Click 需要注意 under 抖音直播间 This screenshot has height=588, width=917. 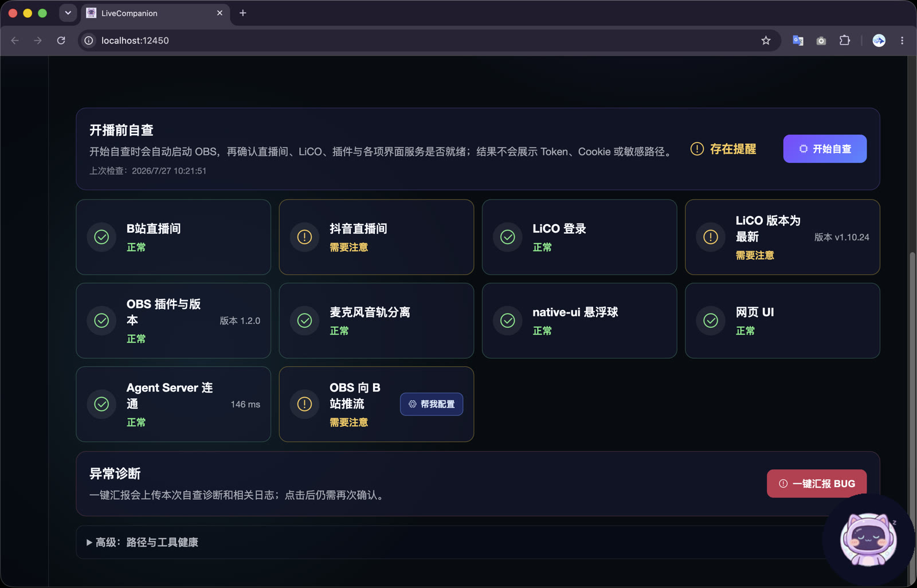tap(348, 248)
